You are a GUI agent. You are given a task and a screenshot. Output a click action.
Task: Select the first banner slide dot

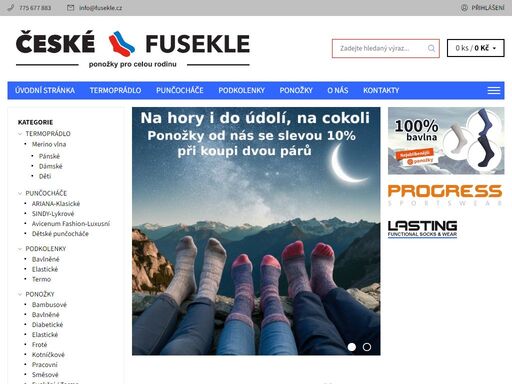tap(352, 347)
